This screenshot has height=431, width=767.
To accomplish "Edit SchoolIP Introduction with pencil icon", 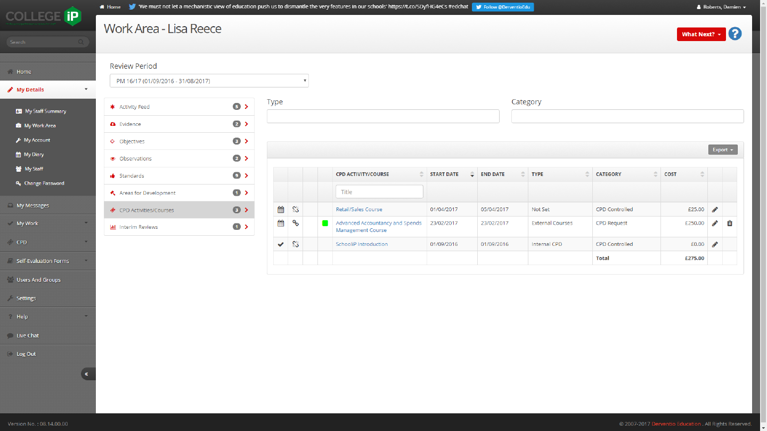I will tap(715, 244).
